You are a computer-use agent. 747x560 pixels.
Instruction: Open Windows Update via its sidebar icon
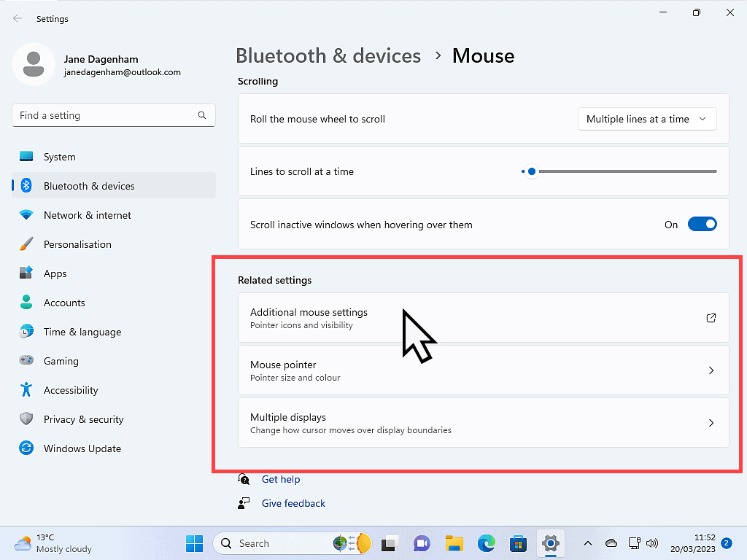(26, 448)
